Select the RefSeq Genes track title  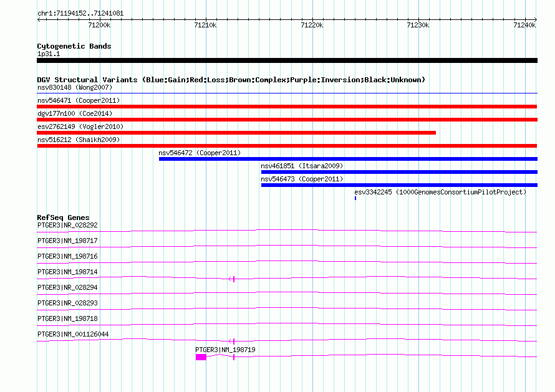coord(64,218)
